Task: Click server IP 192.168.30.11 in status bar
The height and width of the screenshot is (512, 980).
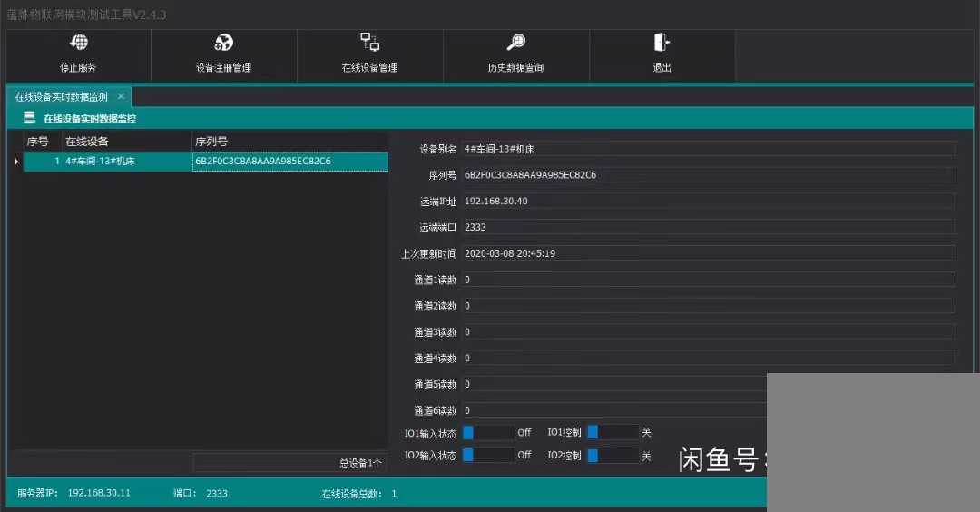Action: [x=99, y=493]
